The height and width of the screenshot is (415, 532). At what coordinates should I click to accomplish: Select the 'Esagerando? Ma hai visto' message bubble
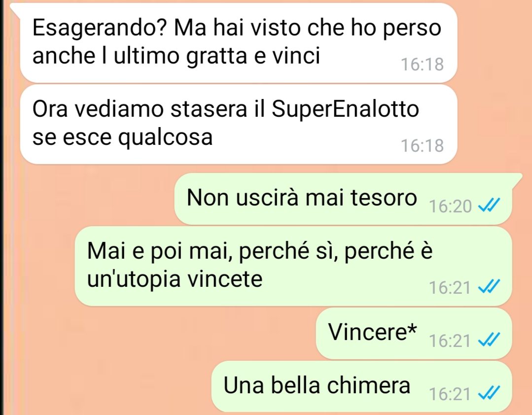click(x=239, y=42)
